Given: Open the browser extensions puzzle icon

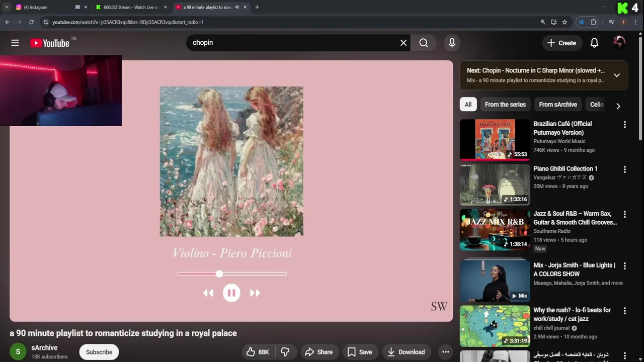Looking at the screenshot, I should pos(594,22).
